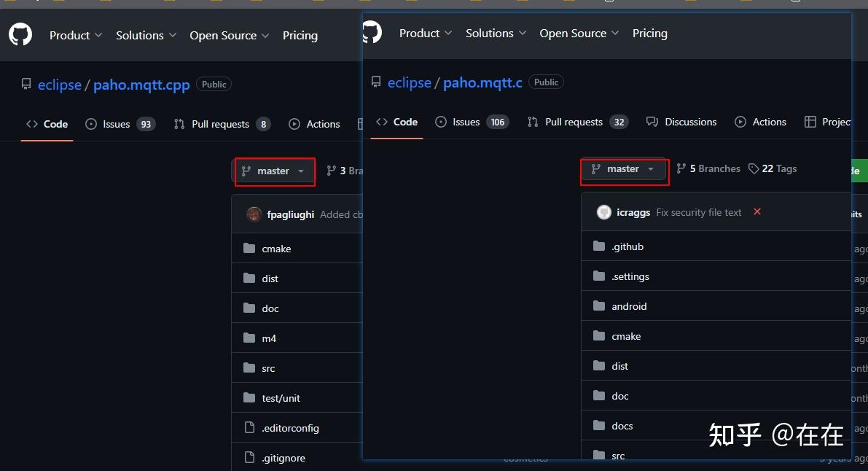Open the .settings folder

(630, 276)
